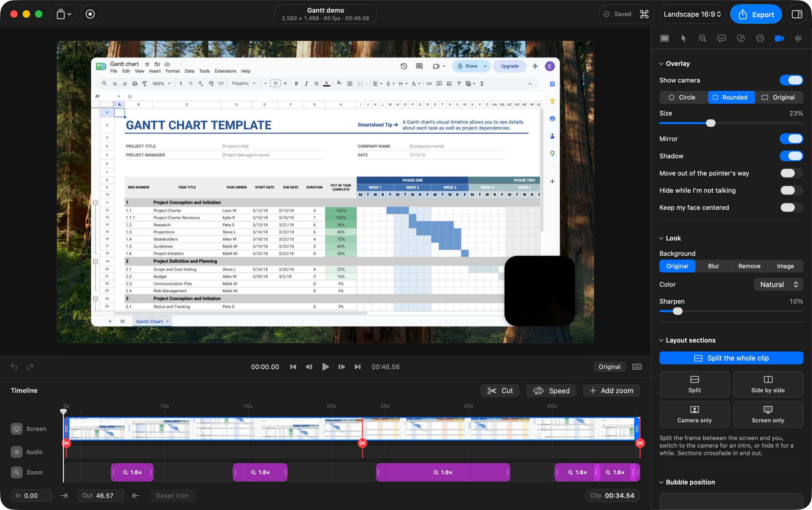This screenshot has width=812, height=510.
Task: Select the Blur background tab
Action: click(713, 266)
